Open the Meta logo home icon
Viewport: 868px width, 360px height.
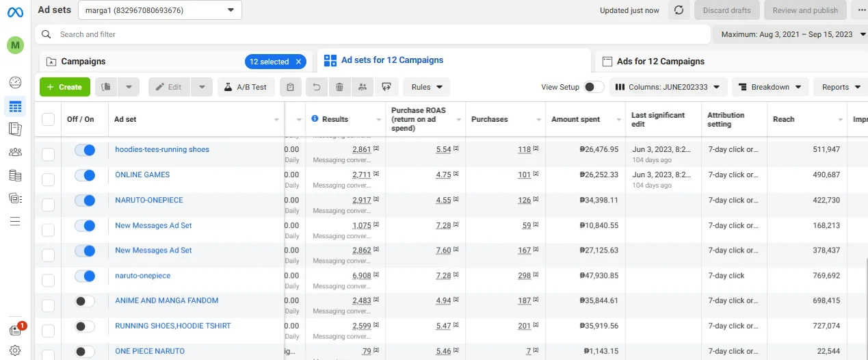pyautogui.click(x=15, y=12)
